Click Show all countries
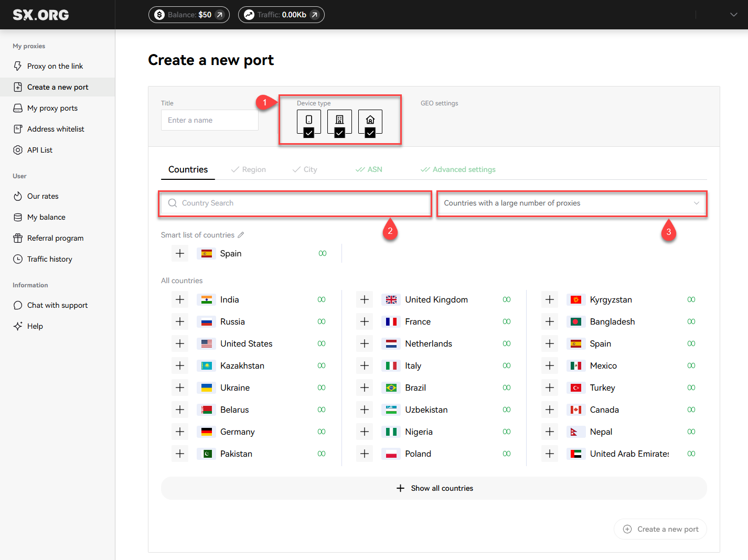Image resolution: width=748 pixels, height=560 pixels. point(434,488)
